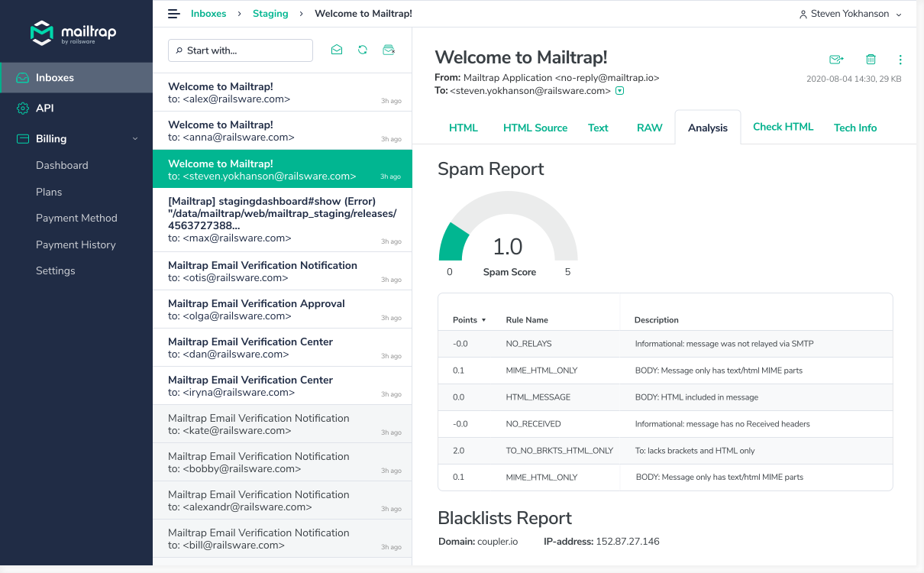924x573 pixels.
Task: Open the Verification Notification to alexandr@railsware.com
Action: 283,500
